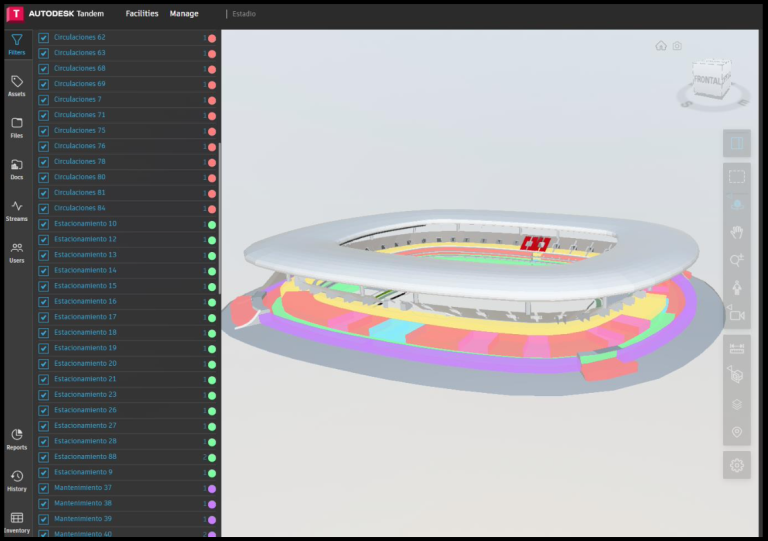Click the Mantenimiento 37 purple color dot

tap(212, 489)
